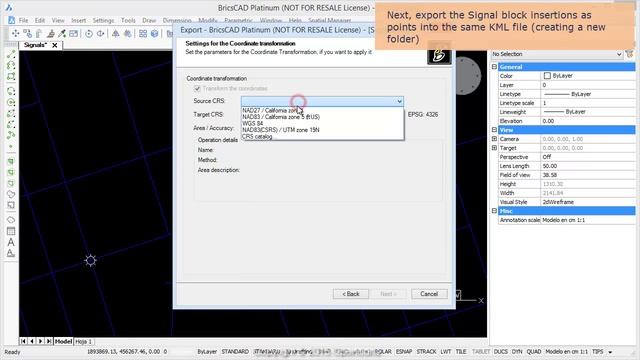Switch to the Hoja 1 layout tab
Screen dimensions: 640x360
tap(83, 341)
